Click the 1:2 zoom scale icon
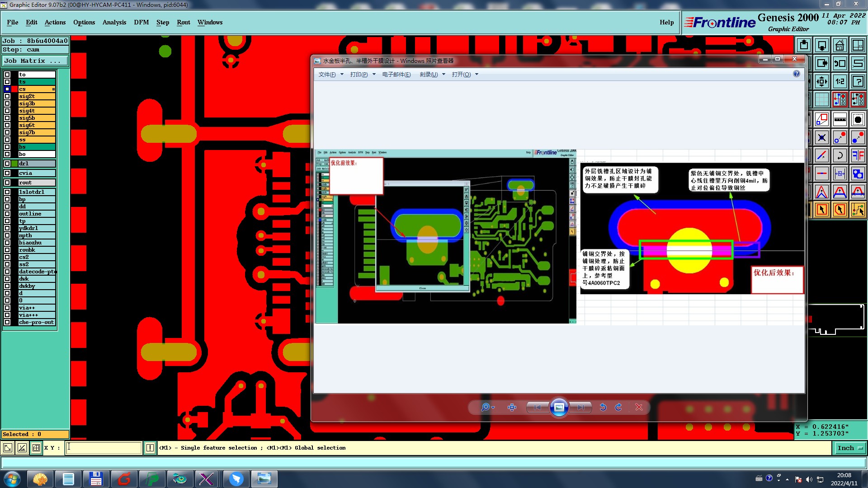 point(840,81)
